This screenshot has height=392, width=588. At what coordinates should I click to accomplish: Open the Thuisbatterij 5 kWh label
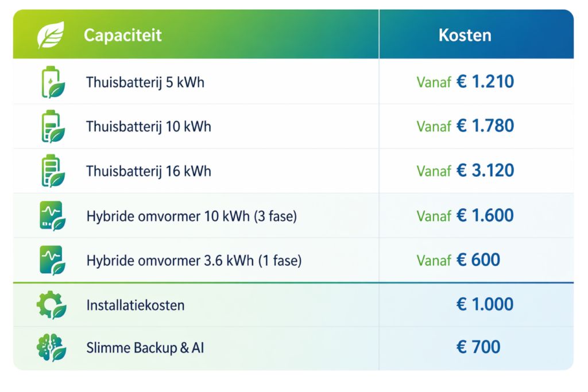[145, 82]
